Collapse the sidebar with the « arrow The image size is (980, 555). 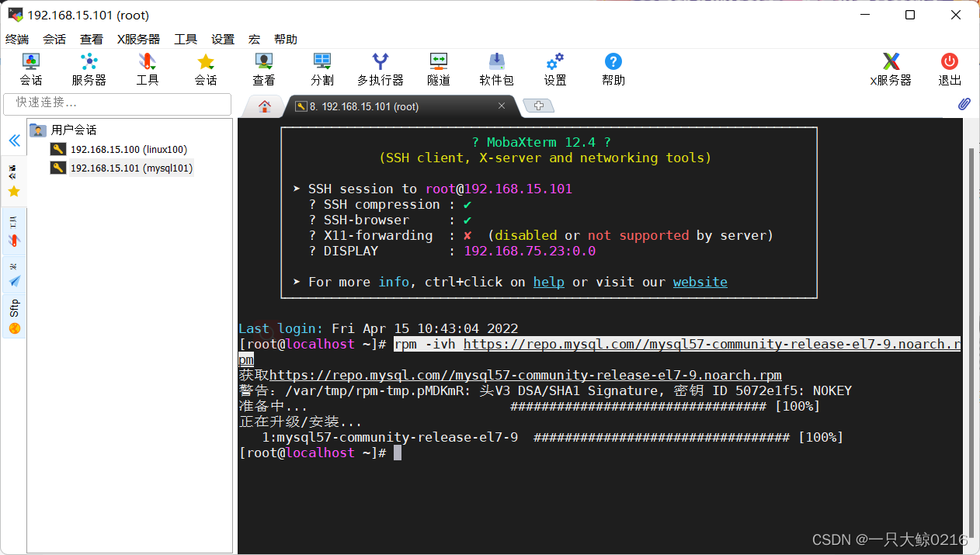13,140
